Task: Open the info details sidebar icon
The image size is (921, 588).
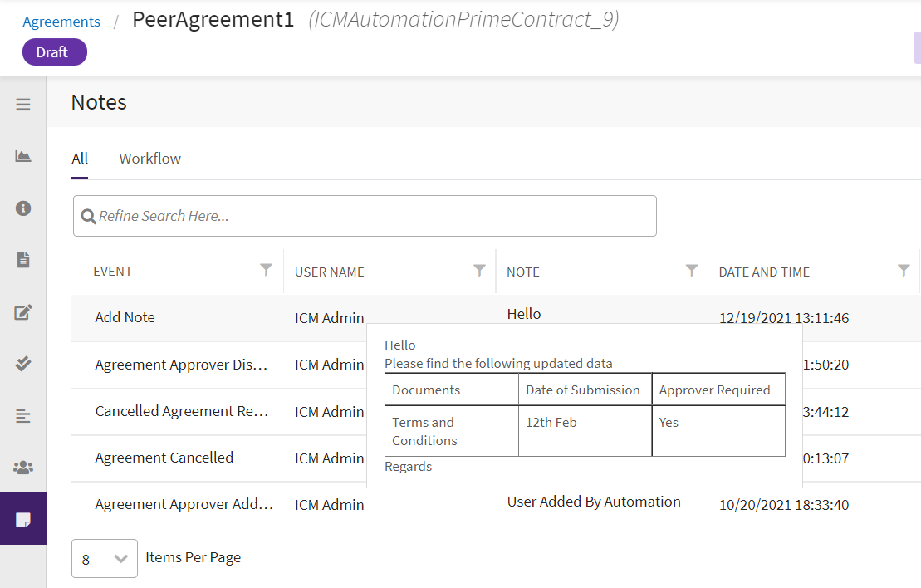Action: tap(23, 208)
